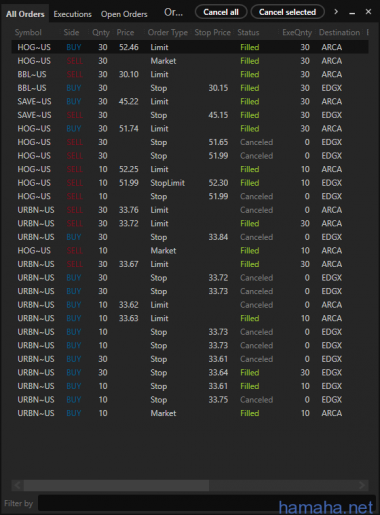Viewport: 380px width, 515px height.
Task: Click Cancel all button
Action: click(221, 12)
